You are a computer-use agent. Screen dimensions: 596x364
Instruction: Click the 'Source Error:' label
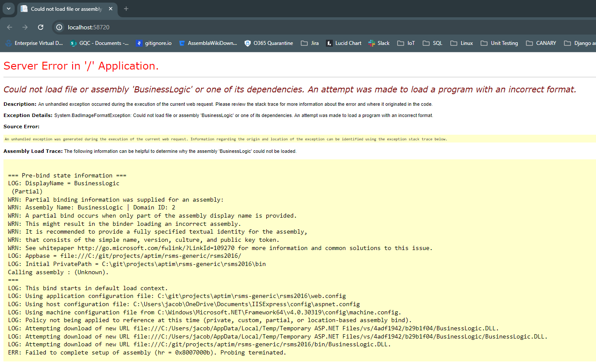click(21, 127)
